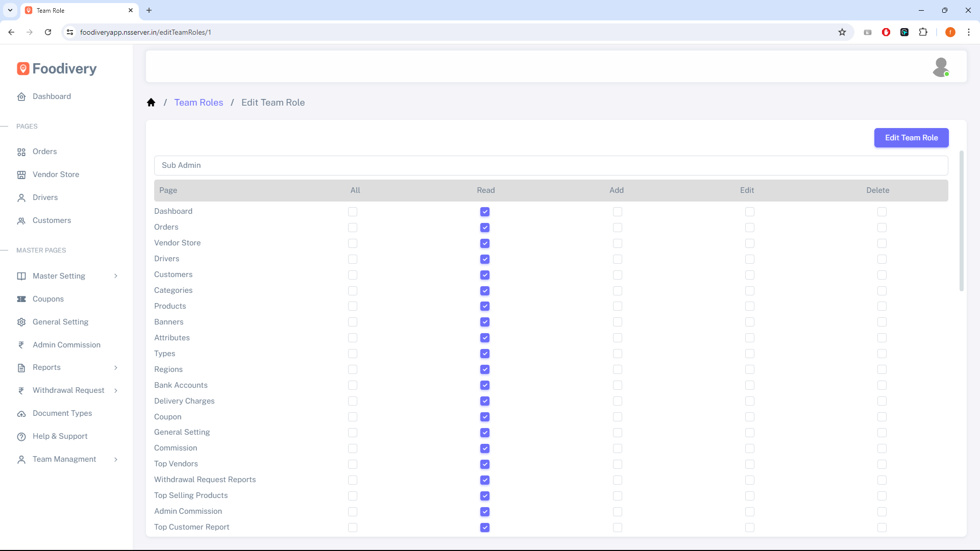
Task: Select the Vendor Store sidebar icon
Action: pyautogui.click(x=21, y=174)
